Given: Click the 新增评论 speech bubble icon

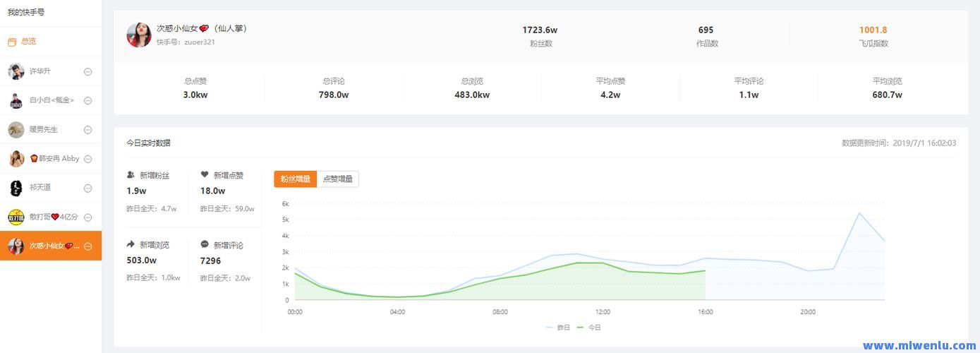Looking at the screenshot, I should click(x=205, y=244).
